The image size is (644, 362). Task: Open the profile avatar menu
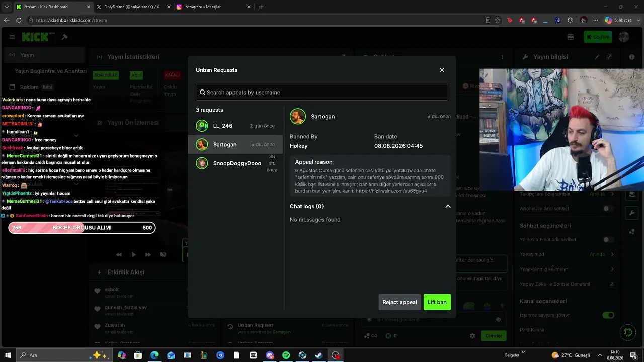click(x=624, y=37)
